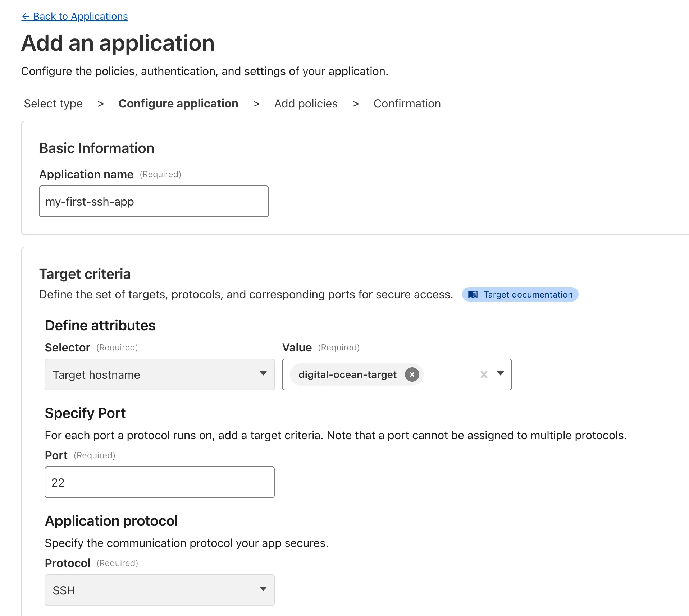Click the left arrow beside Back to Applications
Viewport: 689px width, 616px height.
26,16
